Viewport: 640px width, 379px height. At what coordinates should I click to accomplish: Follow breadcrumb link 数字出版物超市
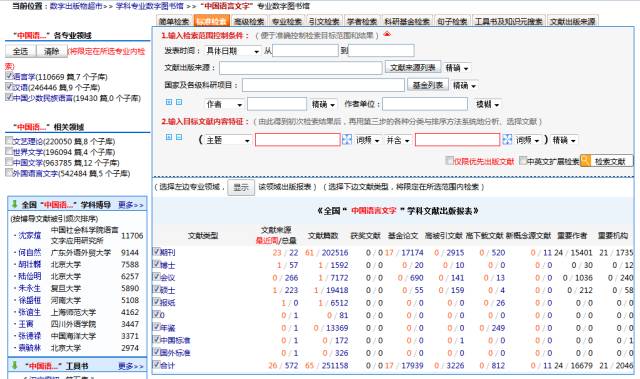tap(76, 6)
